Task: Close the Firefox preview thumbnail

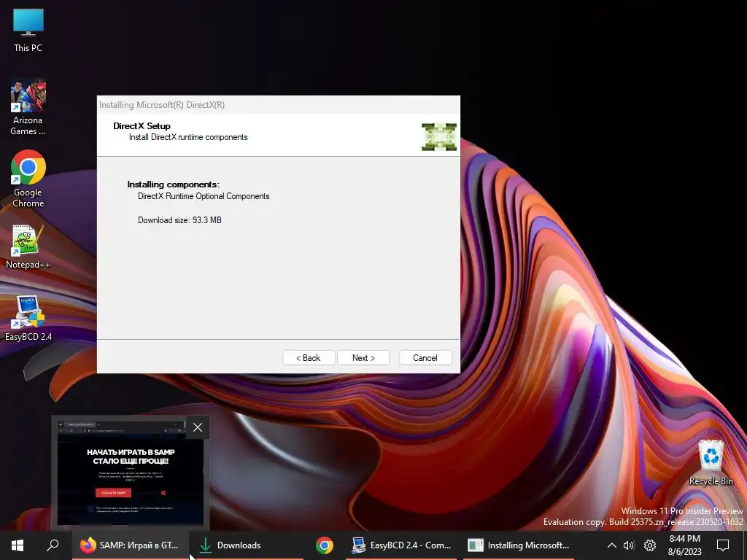Action: pos(198,427)
